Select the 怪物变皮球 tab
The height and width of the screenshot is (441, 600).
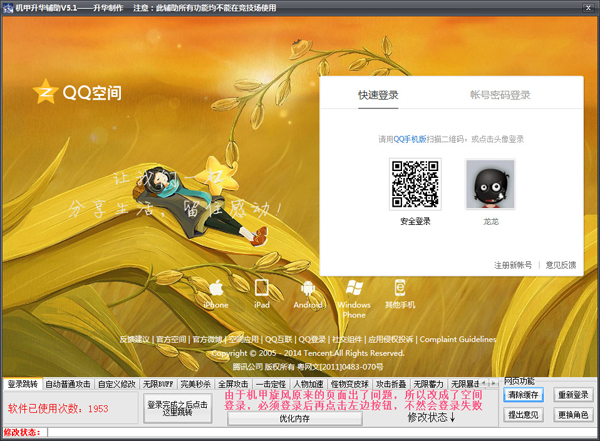pos(350,384)
